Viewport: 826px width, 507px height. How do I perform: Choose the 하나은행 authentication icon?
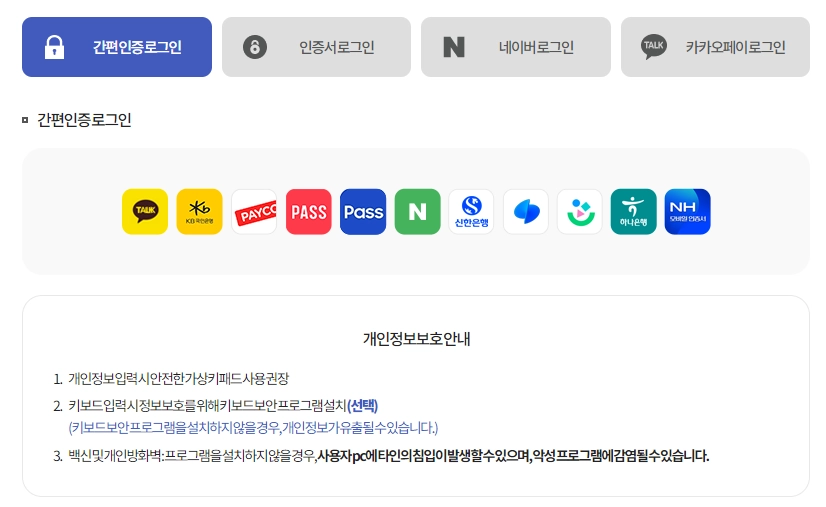[634, 211]
